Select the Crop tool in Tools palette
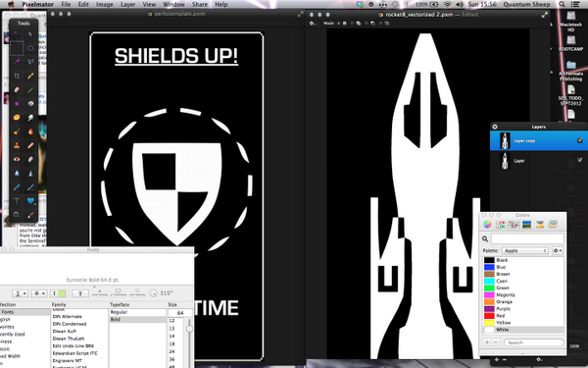The width and height of the screenshot is (588, 368). coord(17,76)
